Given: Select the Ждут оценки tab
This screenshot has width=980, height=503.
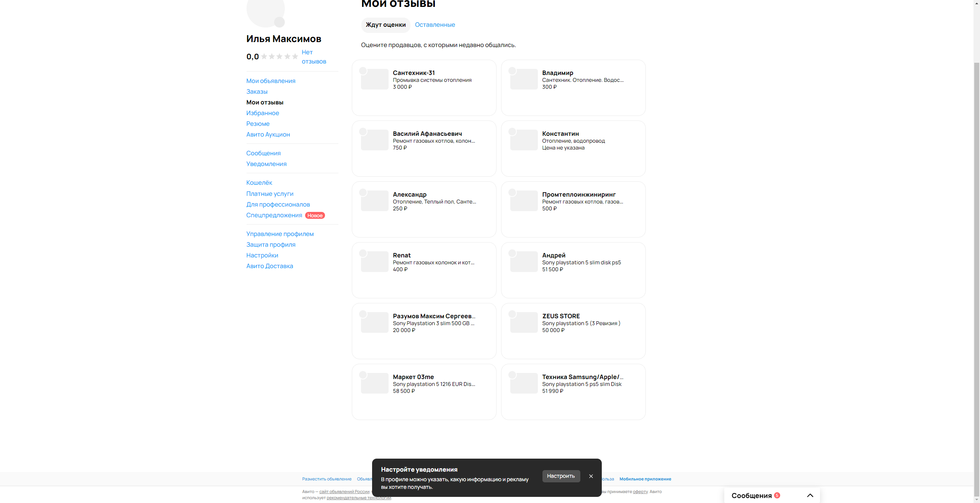Looking at the screenshot, I should click(385, 25).
